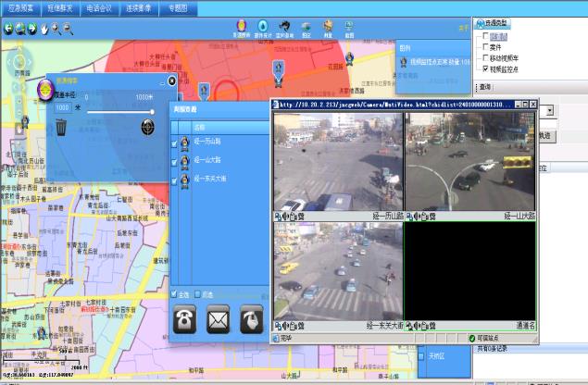Click the black dragon-shaped toolbar icon
The height and width of the screenshot is (385, 588).
coord(284,29)
